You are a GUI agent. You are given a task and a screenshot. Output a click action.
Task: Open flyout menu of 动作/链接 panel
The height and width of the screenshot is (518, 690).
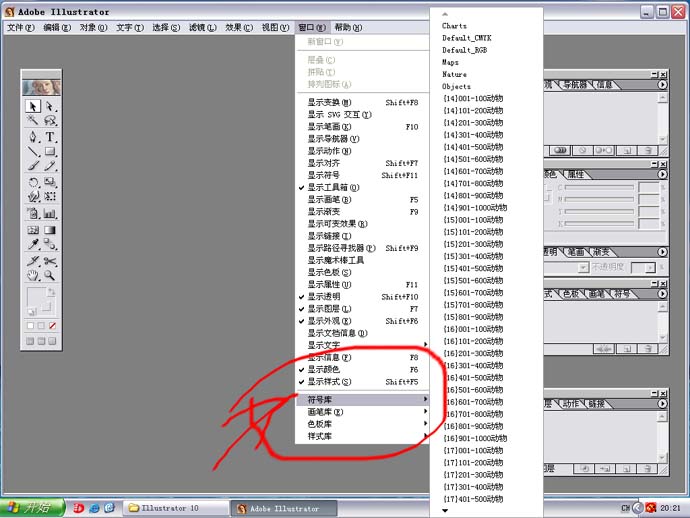tap(662, 404)
